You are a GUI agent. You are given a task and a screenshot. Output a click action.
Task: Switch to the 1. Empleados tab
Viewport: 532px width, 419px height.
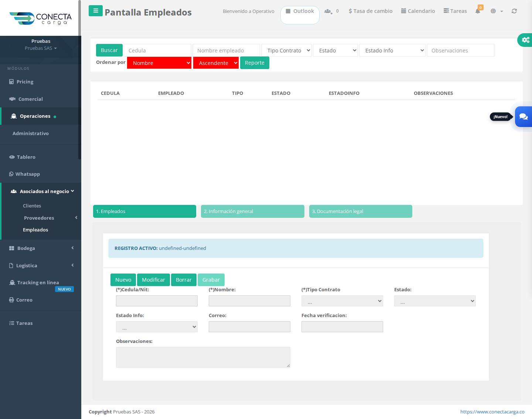144,211
